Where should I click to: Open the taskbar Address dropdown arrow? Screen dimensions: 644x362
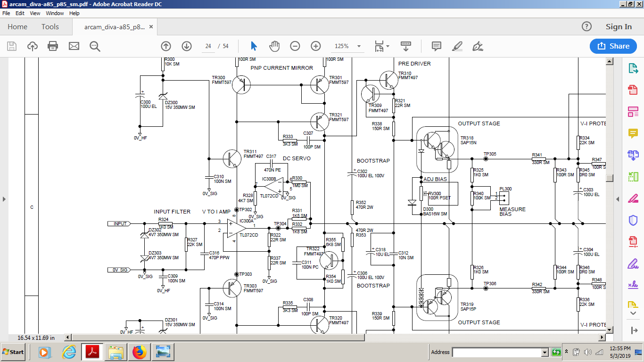click(x=545, y=352)
